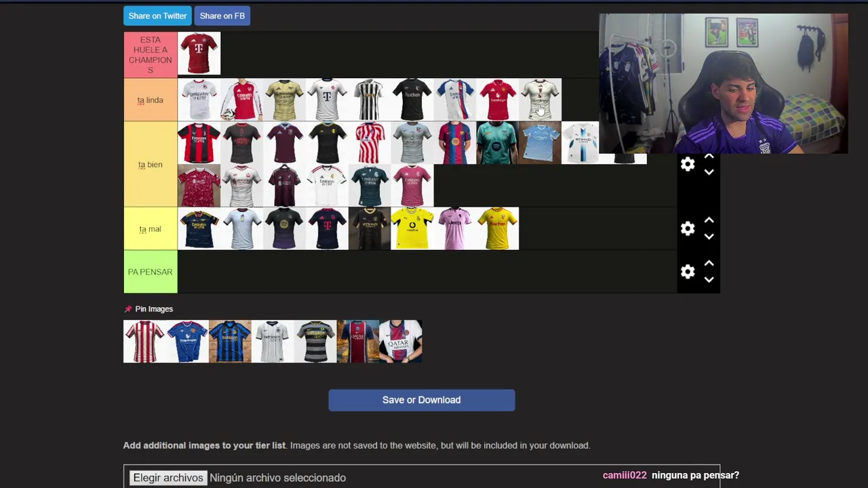The height and width of the screenshot is (488, 868).
Task: Choose the black-and-purple jersey in ta mal
Action: 285,228
